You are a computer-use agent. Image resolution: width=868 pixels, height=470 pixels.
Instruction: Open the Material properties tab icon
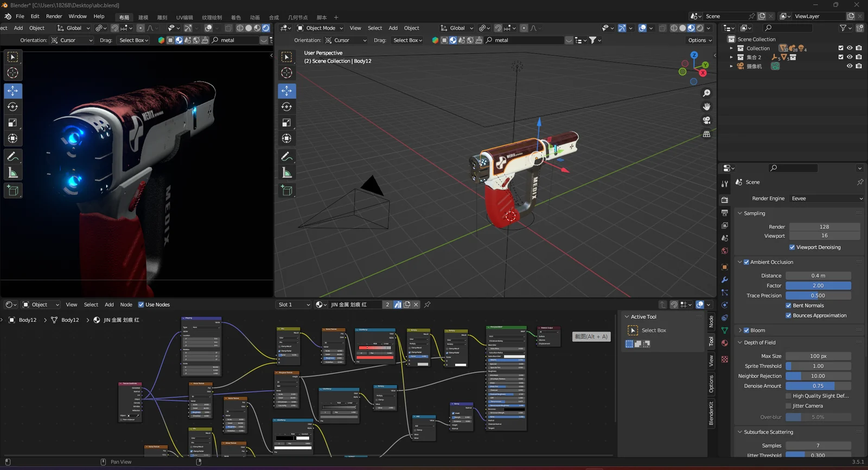click(x=725, y=343)
